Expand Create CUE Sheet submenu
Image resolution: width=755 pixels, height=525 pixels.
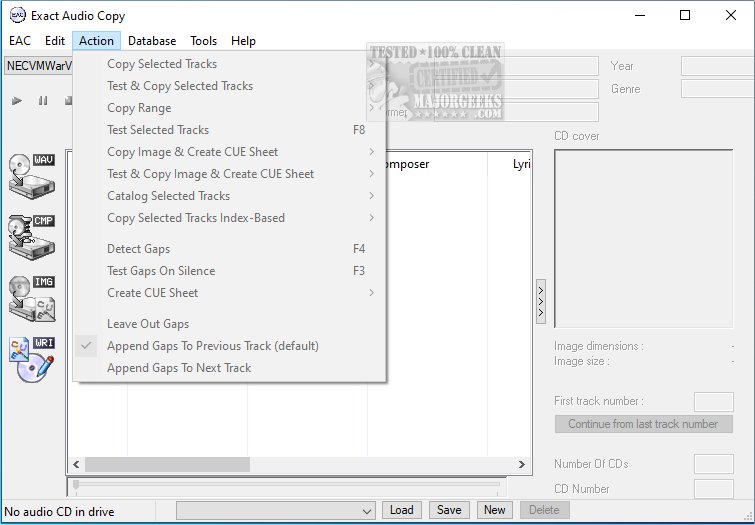(x=230, y=293)
